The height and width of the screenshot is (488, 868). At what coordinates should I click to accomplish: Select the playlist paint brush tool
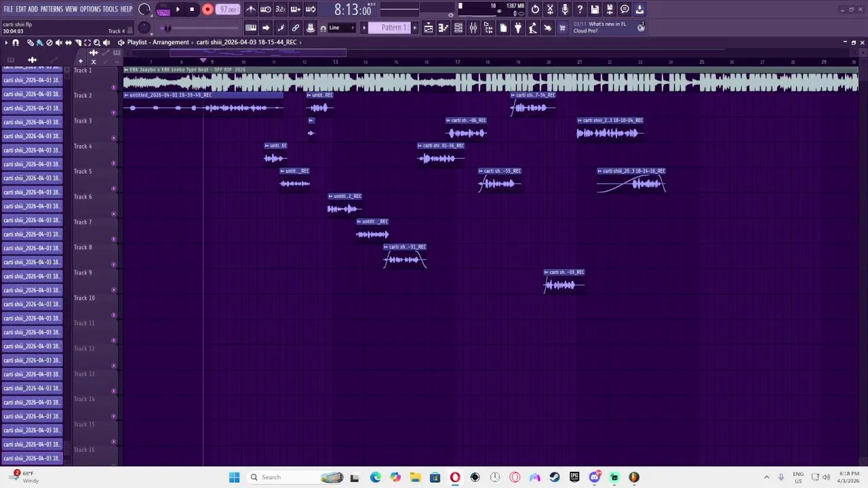pos(40,43)
